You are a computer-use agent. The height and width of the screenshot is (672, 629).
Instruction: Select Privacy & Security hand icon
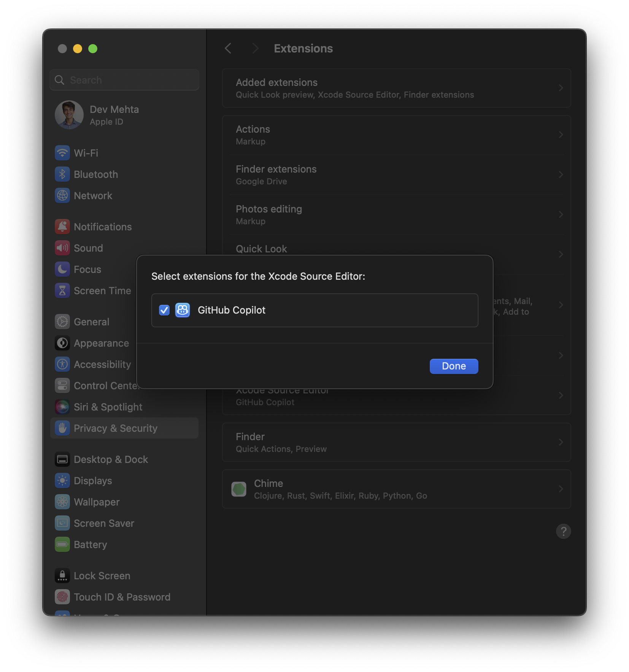tap(62, 428)
